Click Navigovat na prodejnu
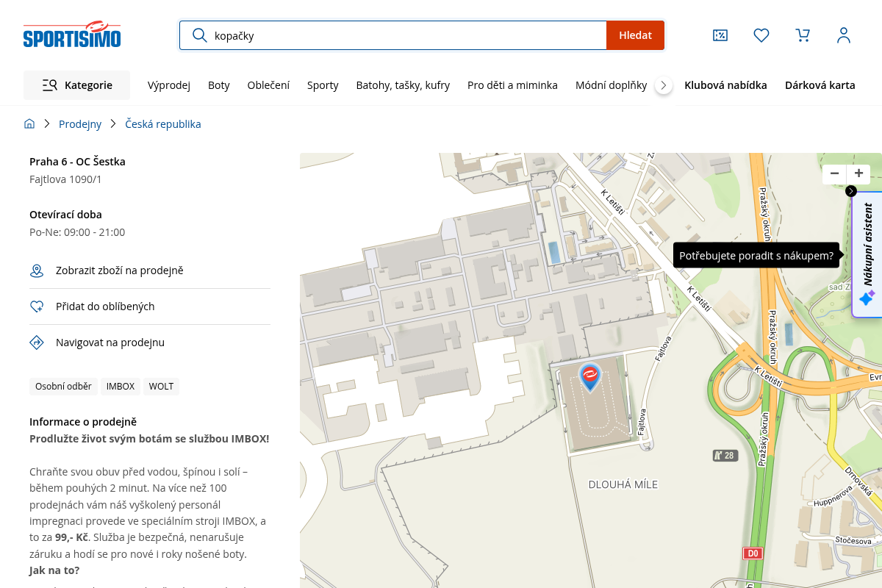The height and width of the screenshot is (588, 882). [150, 343]
